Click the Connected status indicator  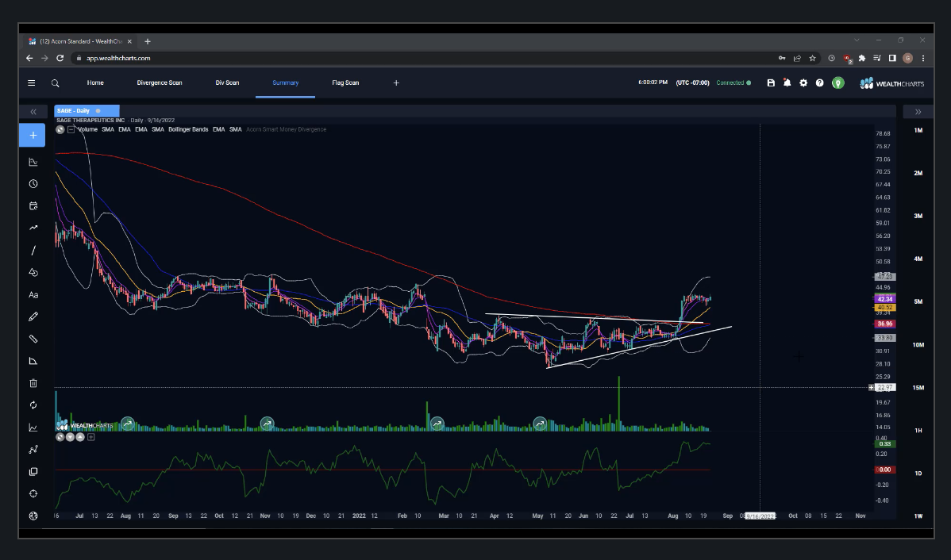point(733,83)
